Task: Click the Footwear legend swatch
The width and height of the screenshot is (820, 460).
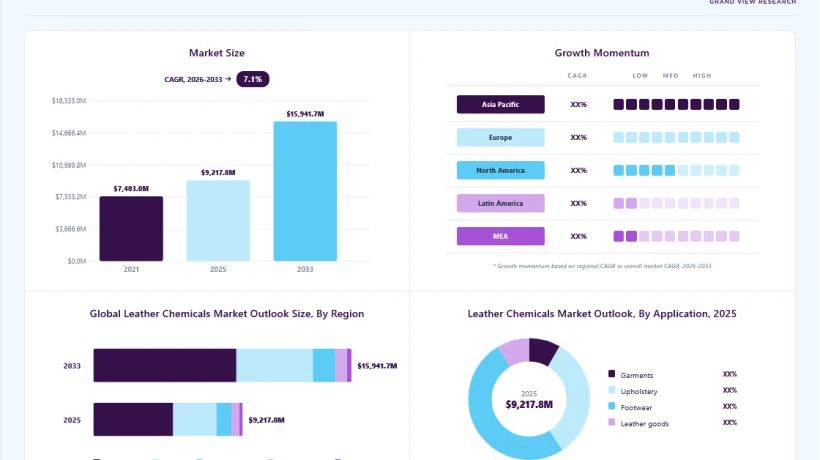Action: pos(611,406)
